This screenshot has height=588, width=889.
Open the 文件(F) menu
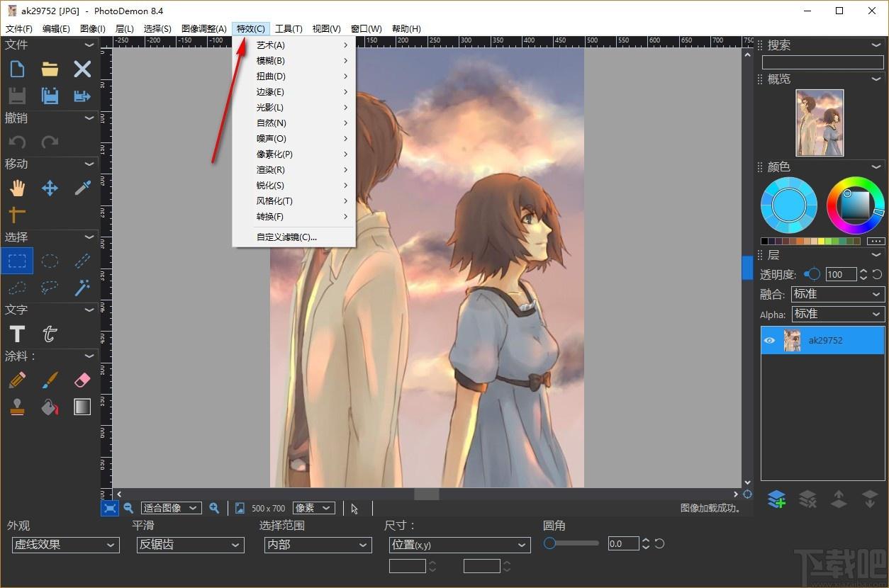19,29
